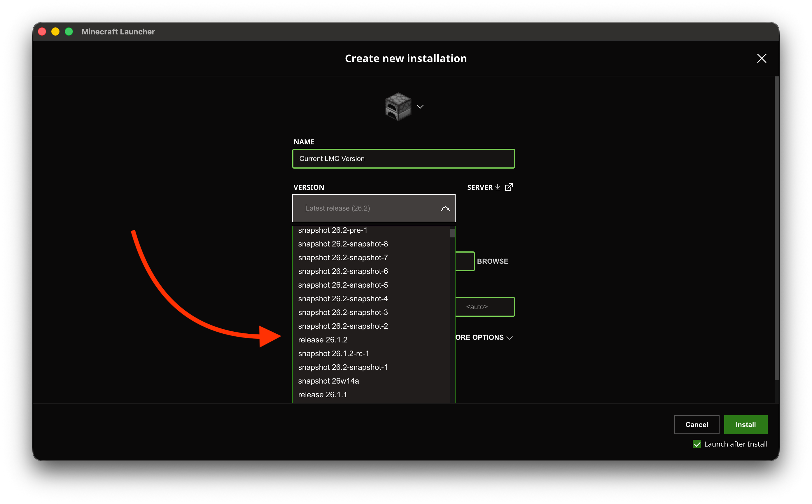Click the version search field text

click(x=337, y=208)
